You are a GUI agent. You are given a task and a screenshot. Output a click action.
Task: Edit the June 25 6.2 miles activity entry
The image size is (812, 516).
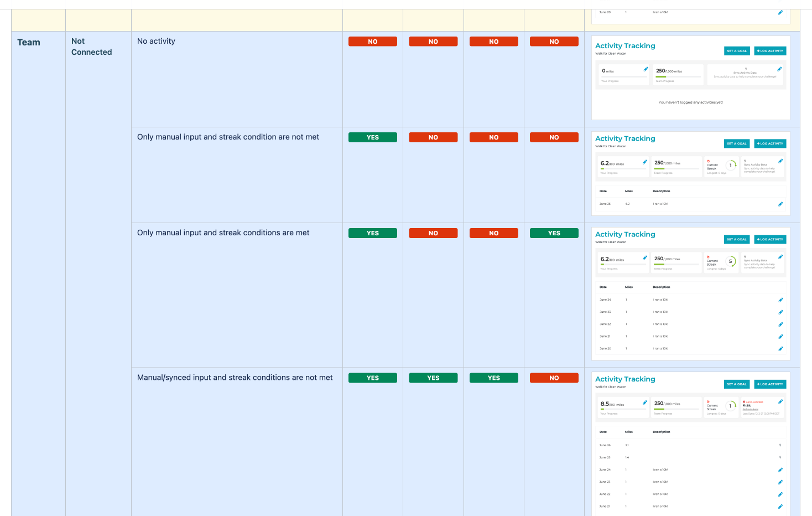780,204
